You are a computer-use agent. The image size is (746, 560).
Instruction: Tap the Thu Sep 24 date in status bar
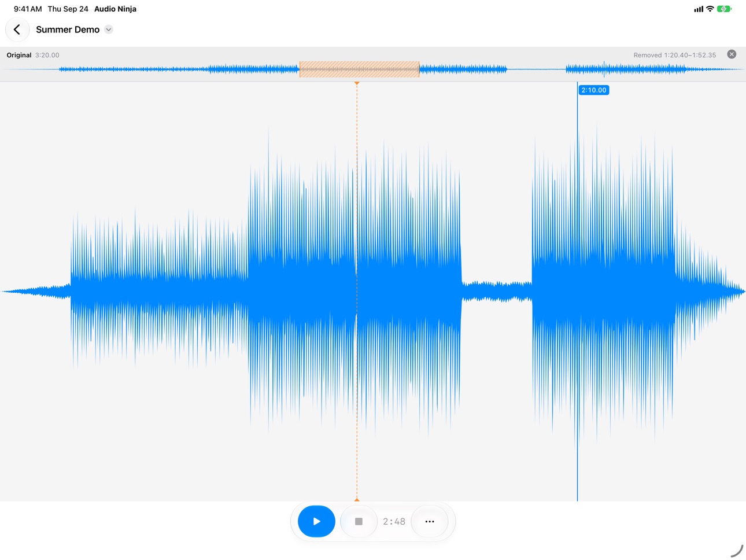pyautogui.click(x=68, y=9)
